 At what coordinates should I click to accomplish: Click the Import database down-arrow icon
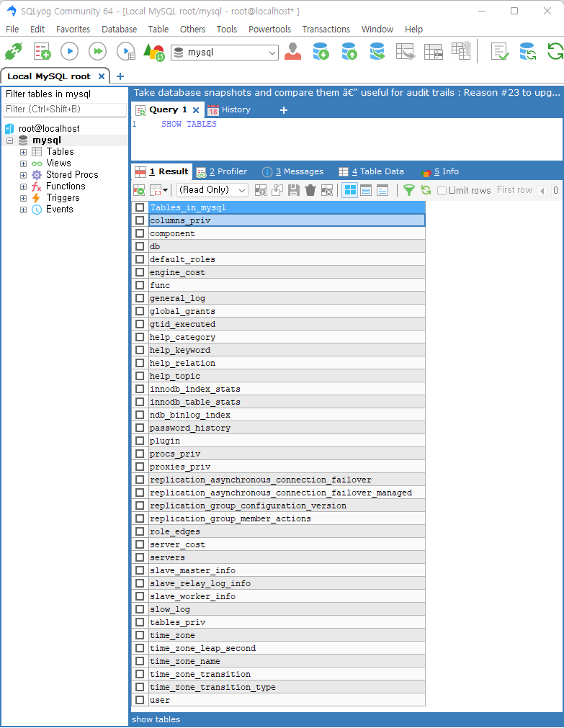(x=321, y=51)
